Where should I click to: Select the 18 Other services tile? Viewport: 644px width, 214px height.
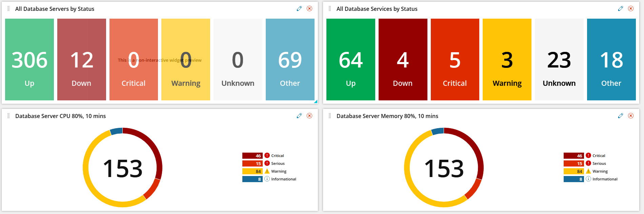(611, 59)
